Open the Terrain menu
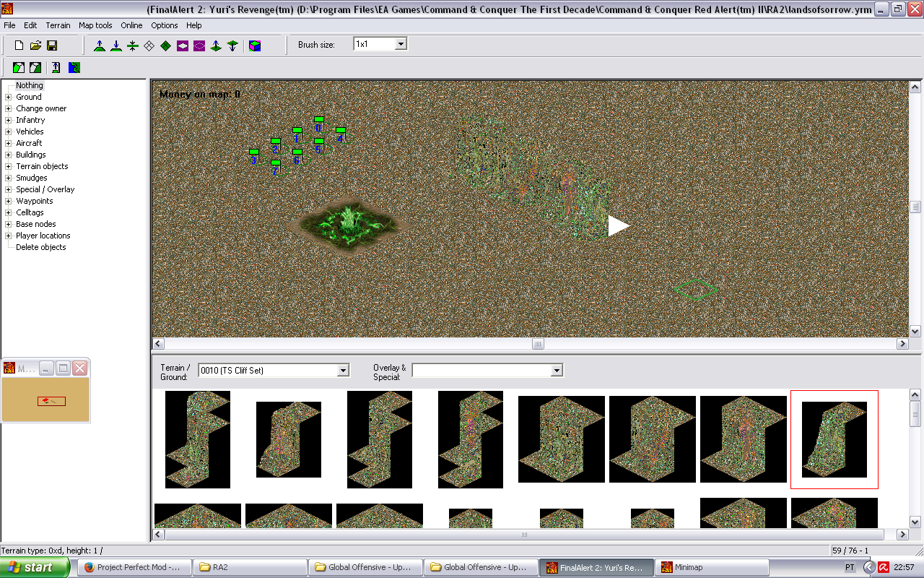The height and width of the screenshot is (578, 924). click(x=58, y=25)
